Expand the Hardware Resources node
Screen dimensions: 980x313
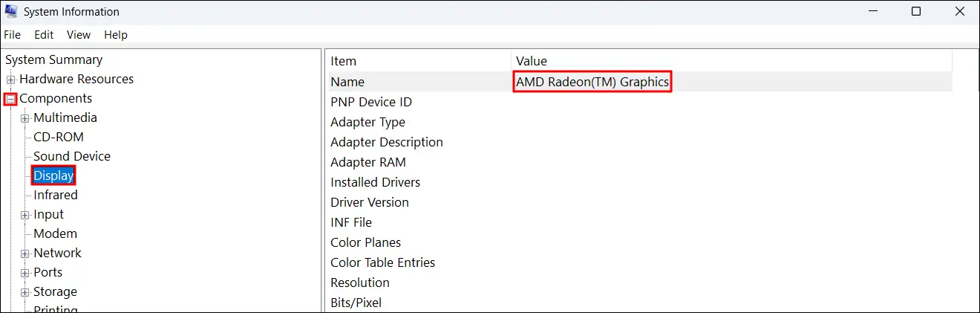[x=10, y=80]
